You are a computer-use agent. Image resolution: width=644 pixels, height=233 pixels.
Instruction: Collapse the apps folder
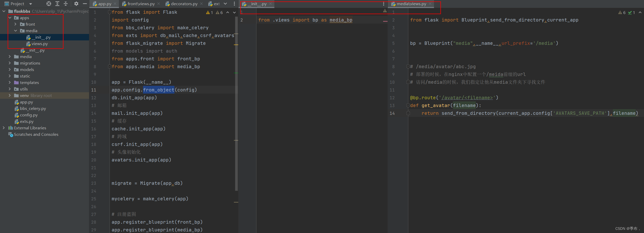click(10, 18)
